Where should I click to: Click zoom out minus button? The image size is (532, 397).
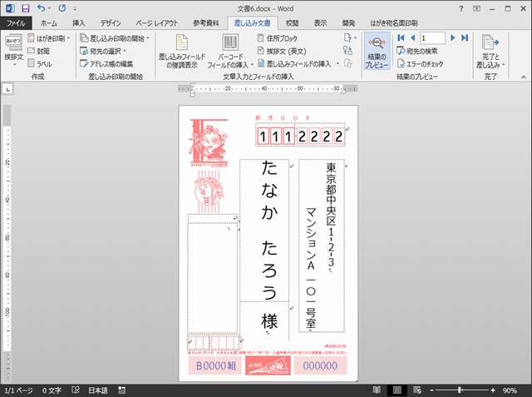tap(431, 390)
